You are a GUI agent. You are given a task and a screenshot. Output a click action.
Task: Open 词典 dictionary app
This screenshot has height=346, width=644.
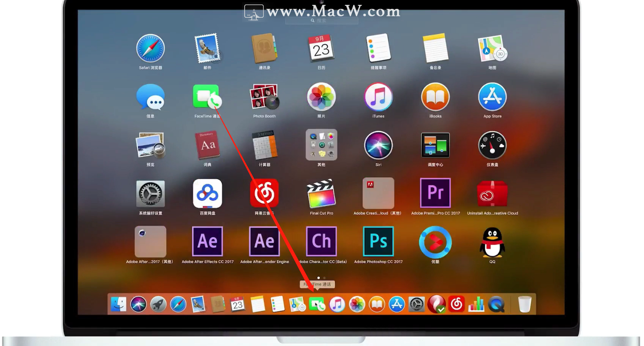click(207, 145)
